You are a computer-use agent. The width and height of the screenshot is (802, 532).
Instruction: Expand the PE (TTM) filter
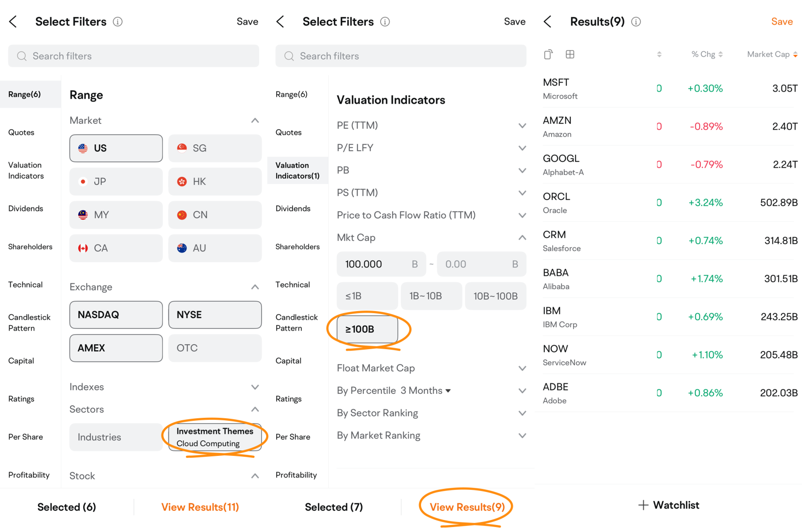click(522, 125)
